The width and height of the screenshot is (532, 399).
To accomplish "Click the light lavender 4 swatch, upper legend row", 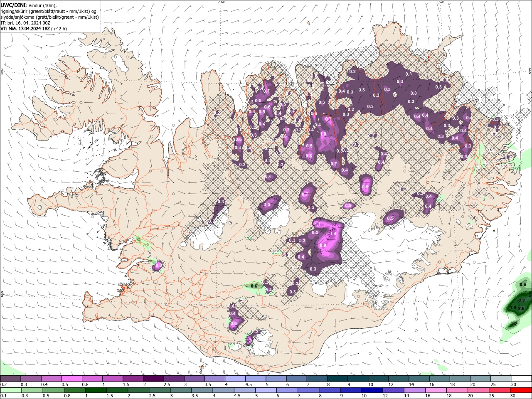I will [x=235, y=378].
